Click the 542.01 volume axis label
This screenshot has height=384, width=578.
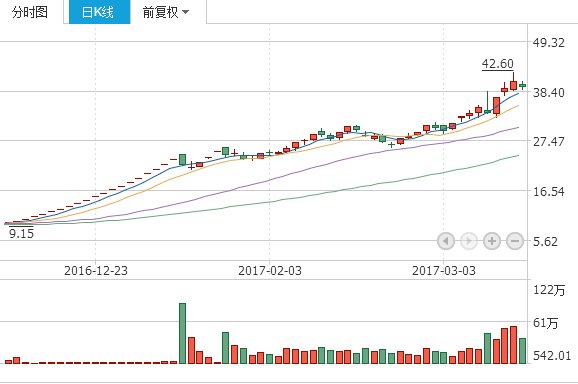(x=552, y=356)
